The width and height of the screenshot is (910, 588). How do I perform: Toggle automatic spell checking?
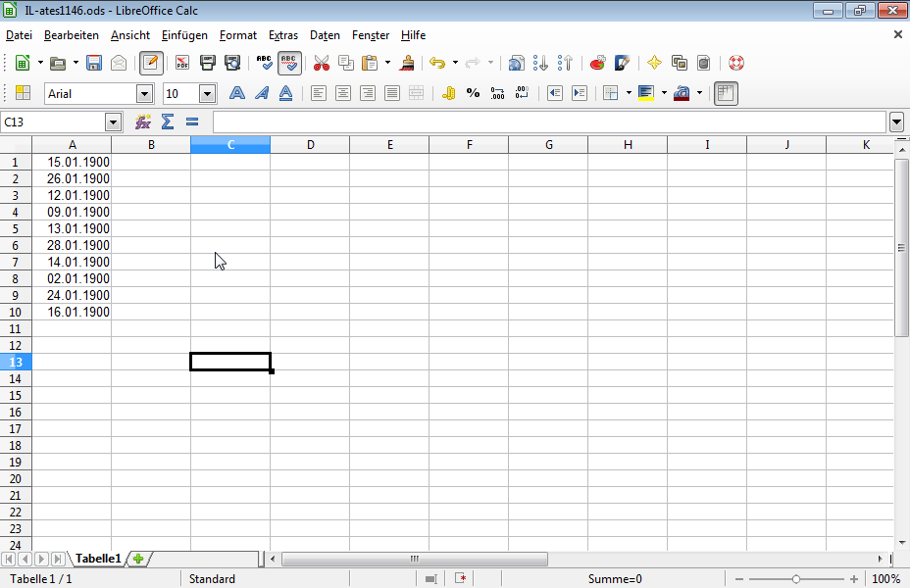click(289, 63)
